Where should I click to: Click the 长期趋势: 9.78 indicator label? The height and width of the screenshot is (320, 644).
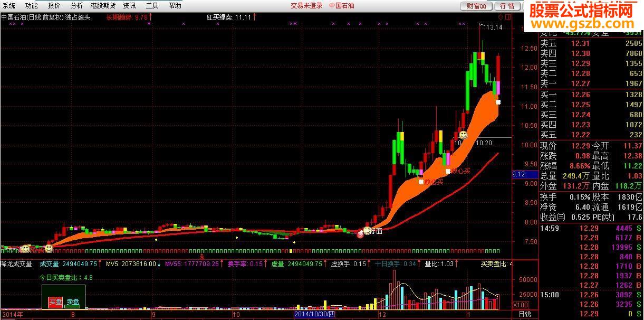[127, 17]
